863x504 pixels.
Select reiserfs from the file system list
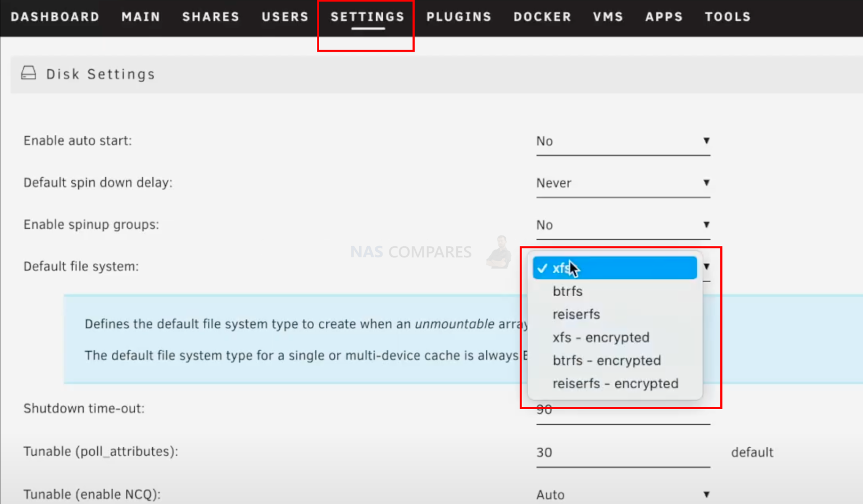(576, 314)
